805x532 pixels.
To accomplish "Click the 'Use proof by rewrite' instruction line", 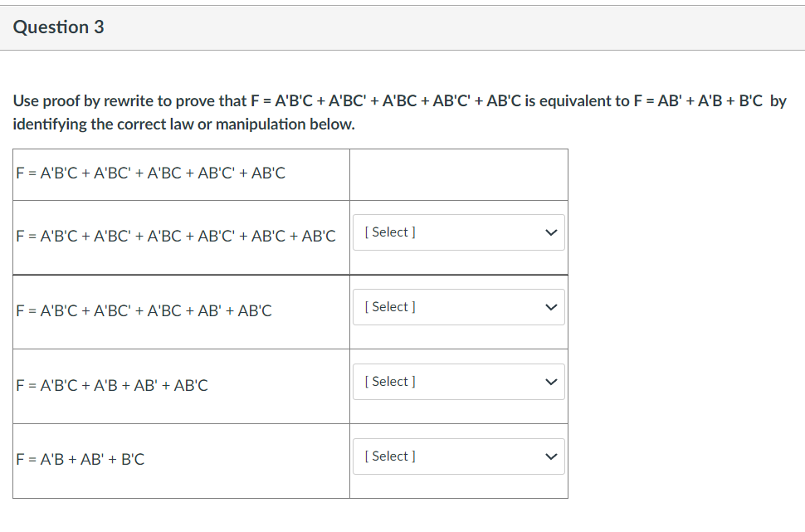I will pyautogui.click(x=398, y=101).
